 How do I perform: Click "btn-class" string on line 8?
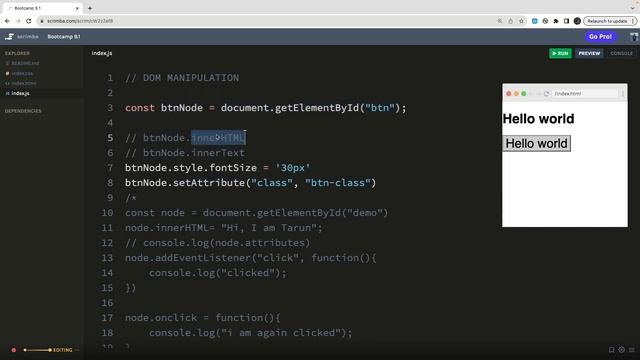(338, 183)
